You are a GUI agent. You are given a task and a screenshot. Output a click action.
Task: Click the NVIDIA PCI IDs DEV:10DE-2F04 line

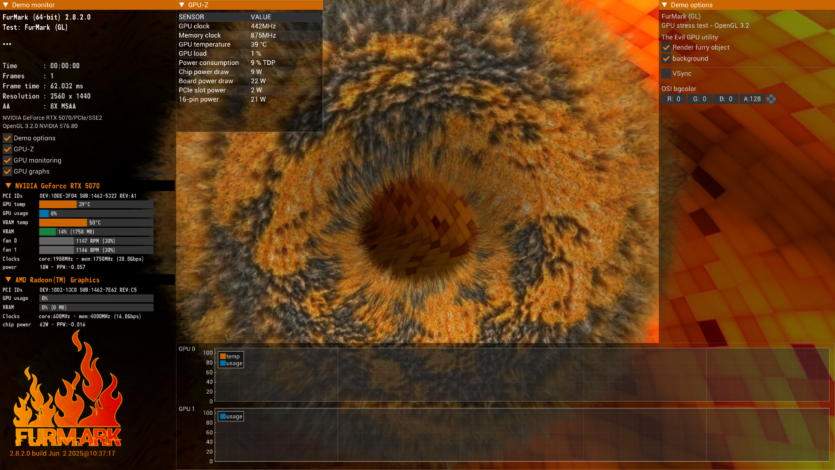point(69,196)
